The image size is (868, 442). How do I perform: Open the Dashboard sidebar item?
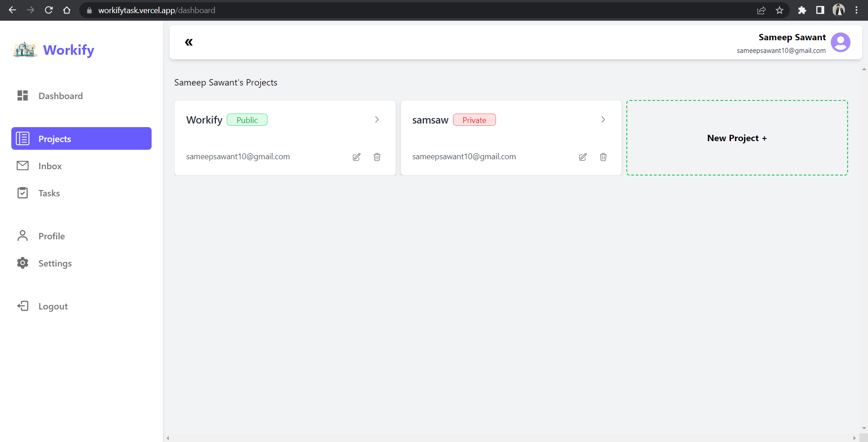[x=81, y=95]
